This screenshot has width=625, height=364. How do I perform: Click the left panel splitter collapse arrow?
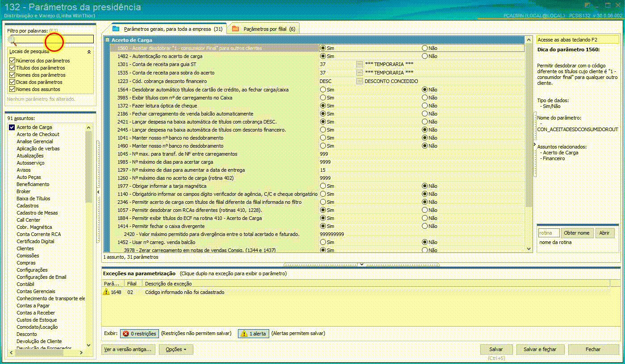(98, 192)
